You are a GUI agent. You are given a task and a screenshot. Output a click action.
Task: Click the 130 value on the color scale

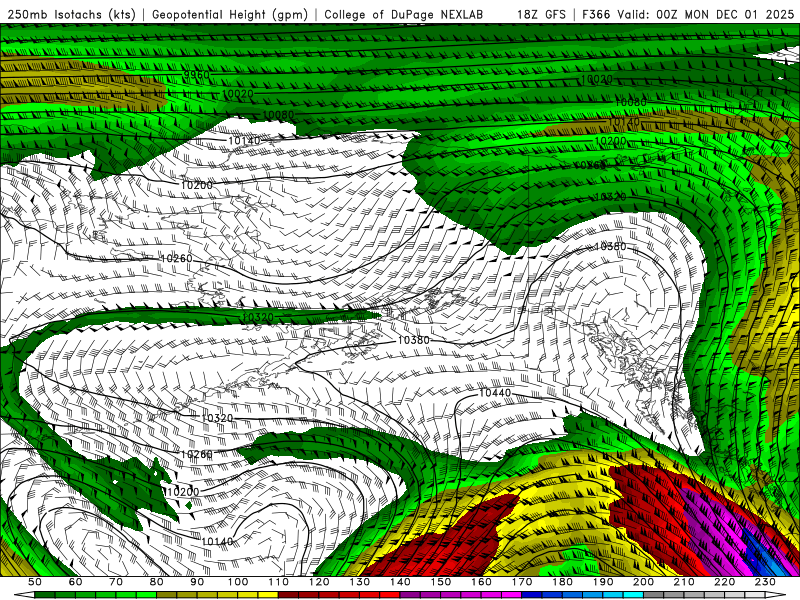coord(360,582)
